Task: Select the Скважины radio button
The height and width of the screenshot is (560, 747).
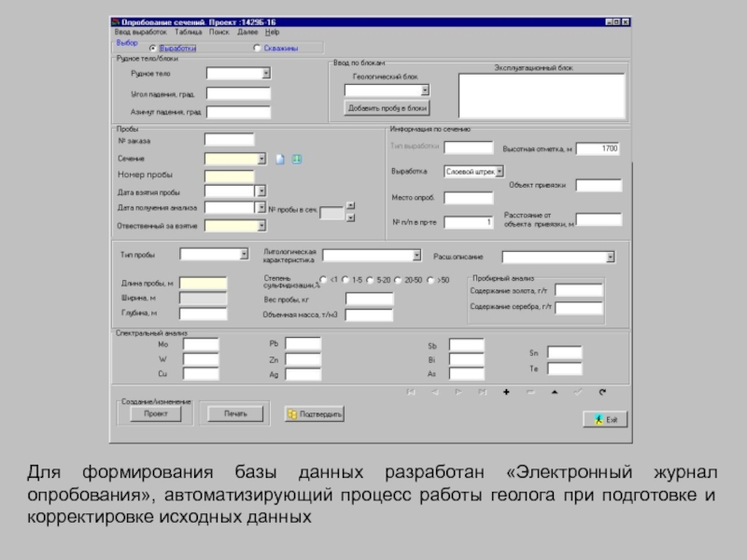Action: pos(257,48)
